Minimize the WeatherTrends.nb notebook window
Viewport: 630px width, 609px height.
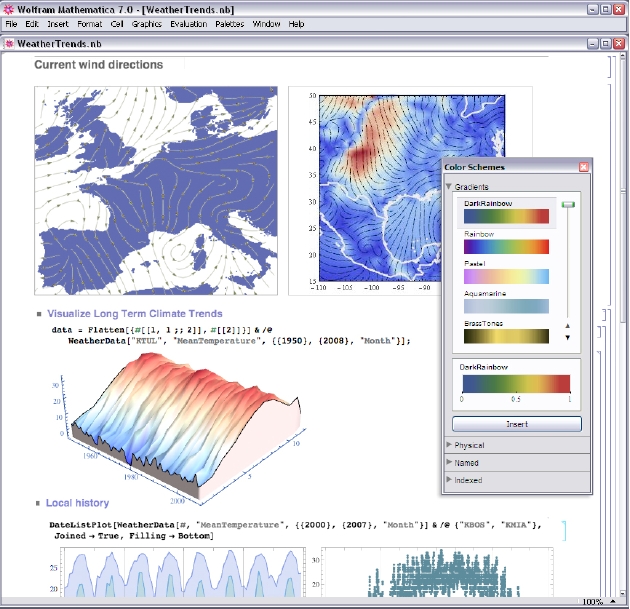click(592, 43)
